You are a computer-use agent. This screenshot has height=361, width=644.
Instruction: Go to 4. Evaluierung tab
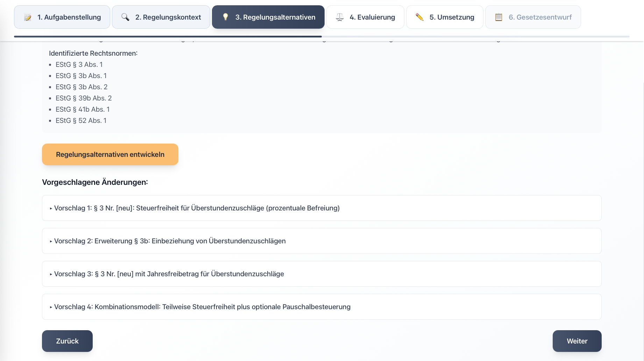[365, 17]
